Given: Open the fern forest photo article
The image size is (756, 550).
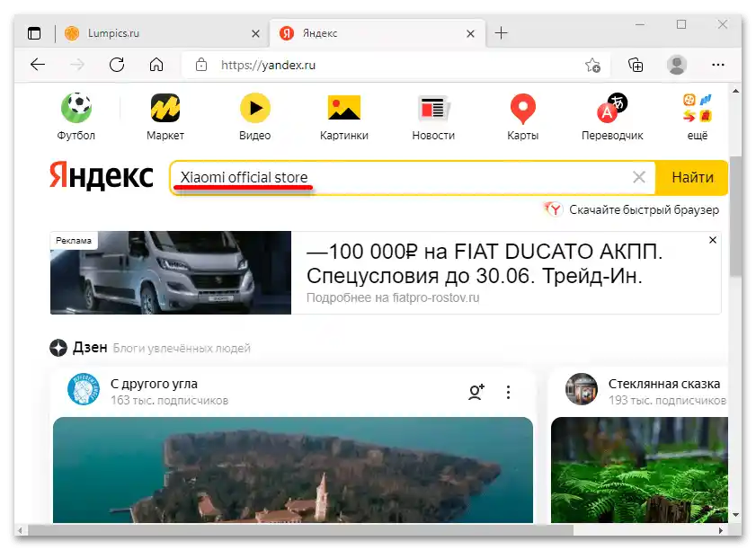Looking at the screenshot, I should 639,470.
